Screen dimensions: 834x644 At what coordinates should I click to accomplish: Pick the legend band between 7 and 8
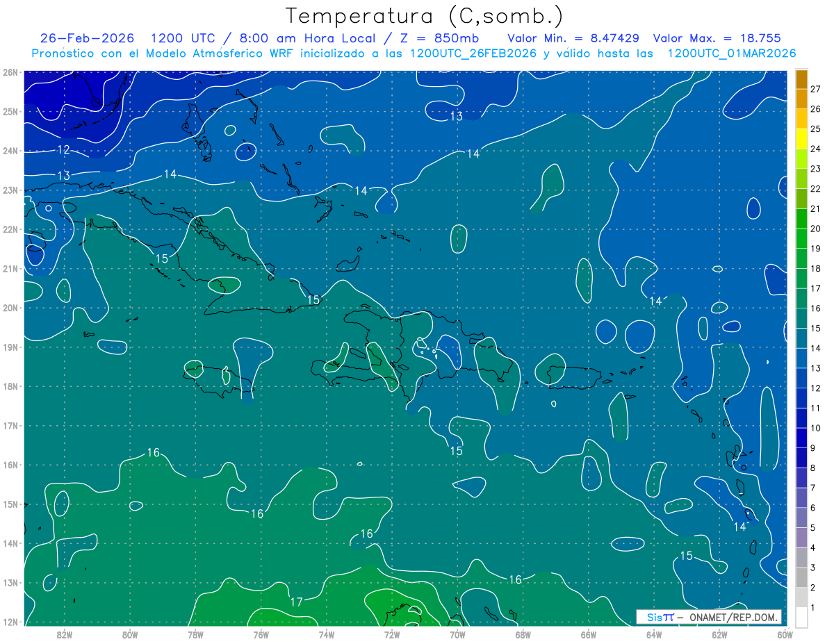click(801, 477)
